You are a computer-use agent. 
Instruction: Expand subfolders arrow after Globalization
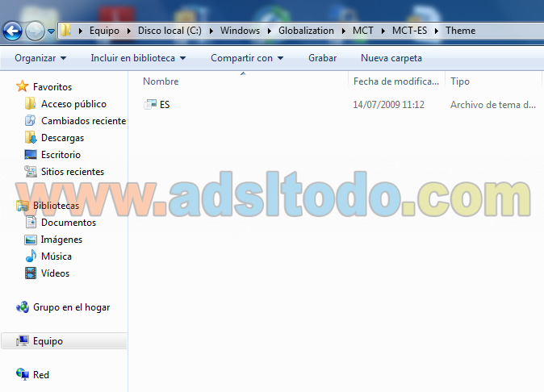tap(344, 31)
